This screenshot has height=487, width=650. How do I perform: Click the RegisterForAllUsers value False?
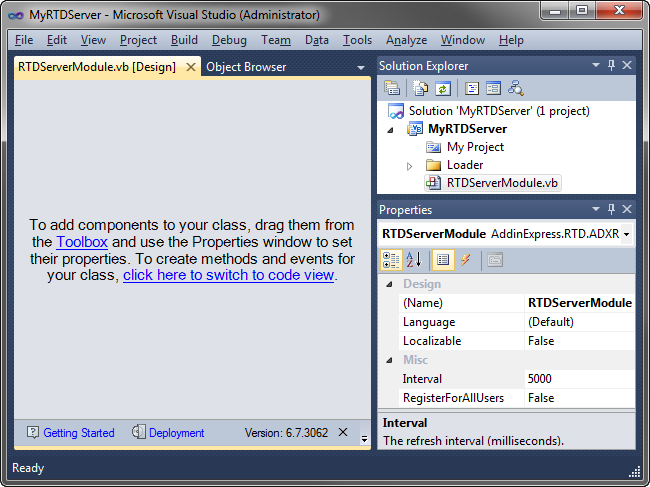(580, 398)
